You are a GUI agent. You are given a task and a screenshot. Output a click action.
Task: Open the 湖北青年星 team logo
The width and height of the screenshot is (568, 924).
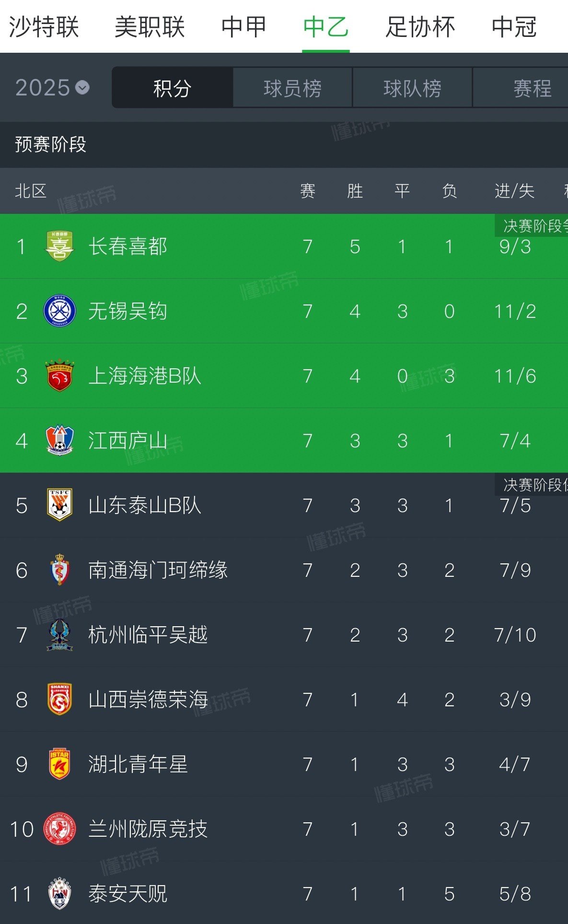coord(58,764)
